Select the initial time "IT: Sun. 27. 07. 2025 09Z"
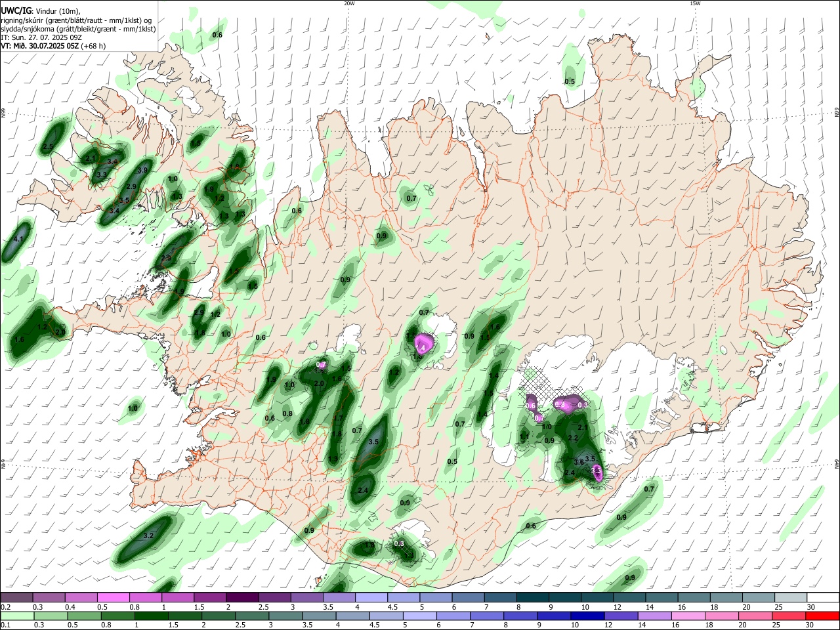 (x=41, y=37)
